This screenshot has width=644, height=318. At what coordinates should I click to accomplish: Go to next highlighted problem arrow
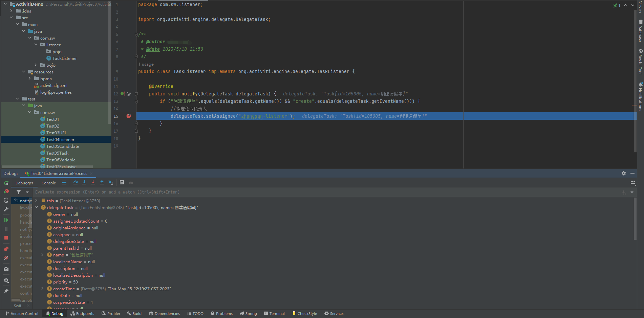pyautogui.click(x=633, y=5)
